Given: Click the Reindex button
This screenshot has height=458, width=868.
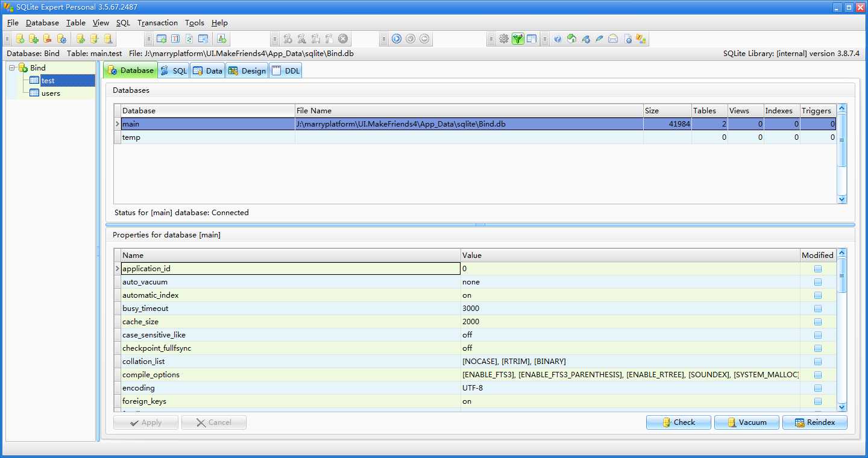Looking at the screenshot, I should coord(815,422).
